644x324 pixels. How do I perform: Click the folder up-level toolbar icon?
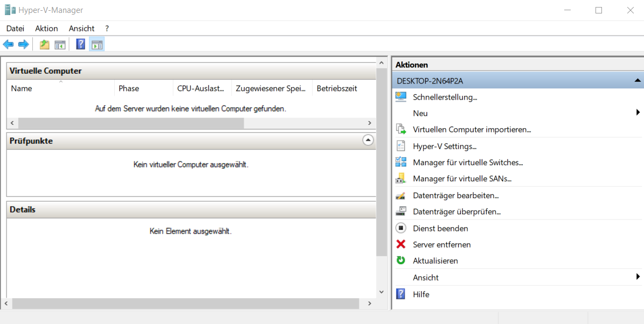[x=44, y=45]
